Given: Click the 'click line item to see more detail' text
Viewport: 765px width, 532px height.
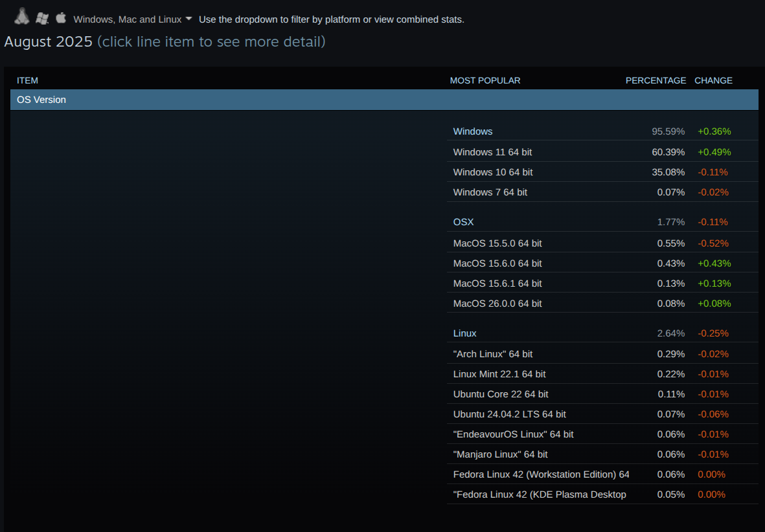Looking at the screenshot, I should point(211,41).
